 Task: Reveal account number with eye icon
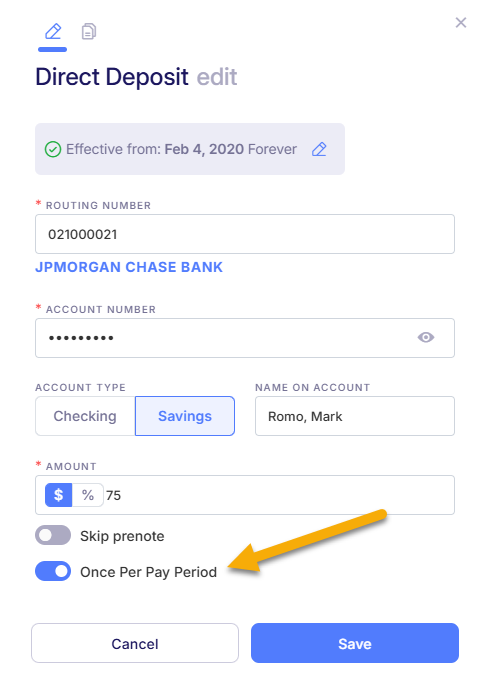click(426, 338)
